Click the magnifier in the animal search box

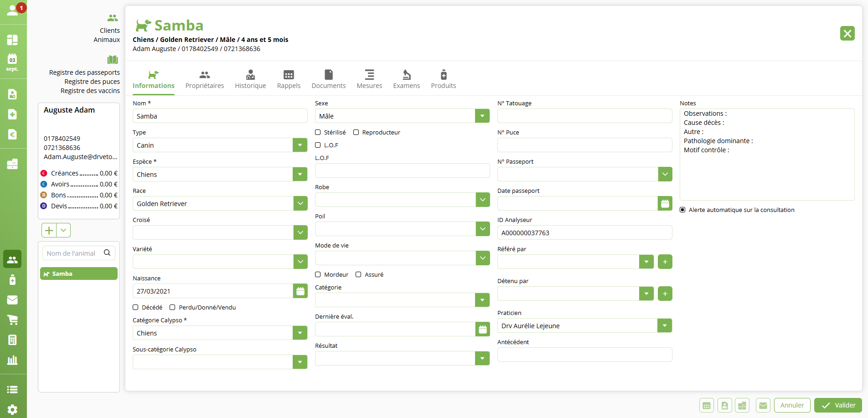click(107, 253)
